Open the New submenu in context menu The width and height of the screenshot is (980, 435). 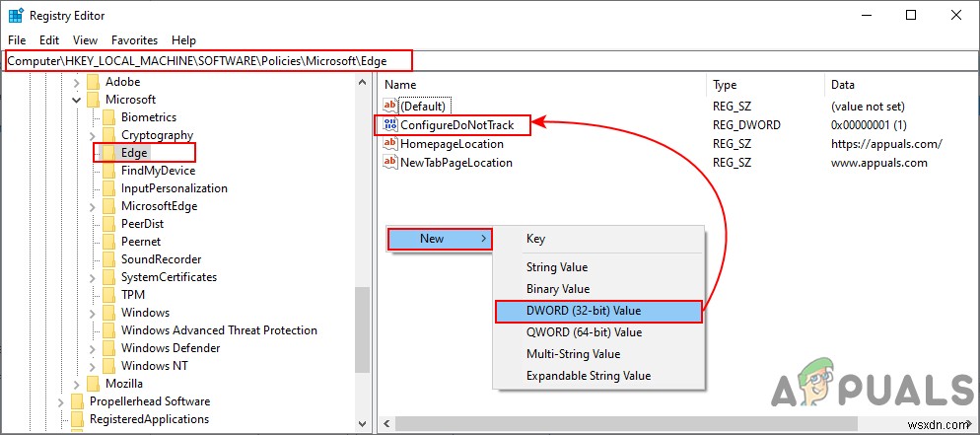click(x=440, y=238)
